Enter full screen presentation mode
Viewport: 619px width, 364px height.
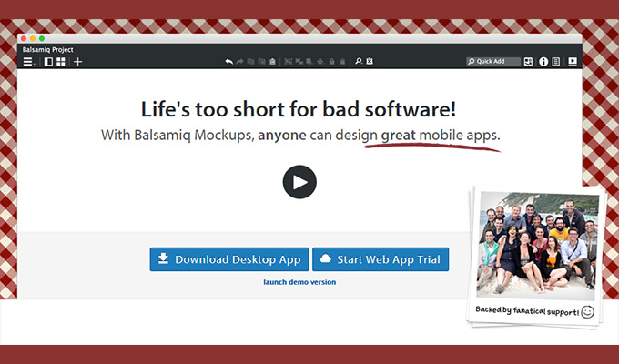pos(573,62)
